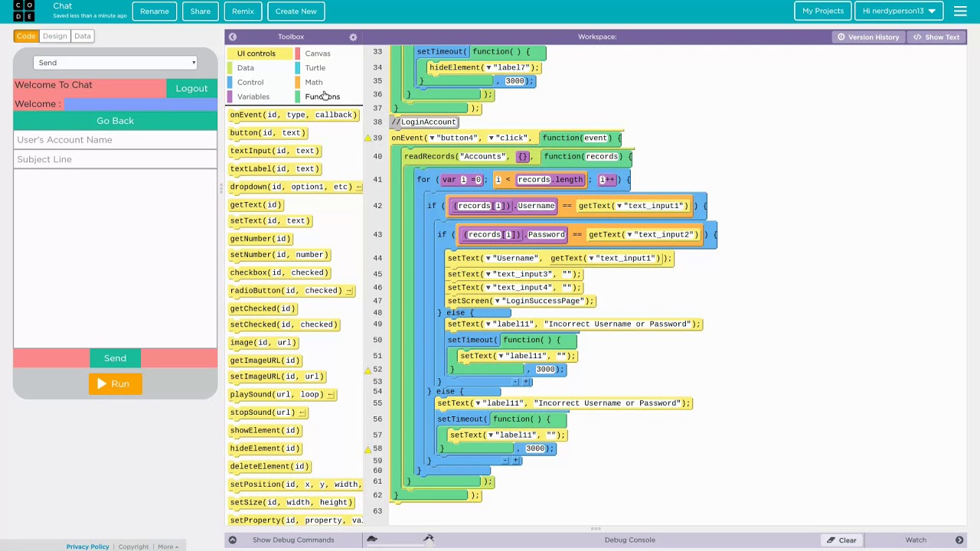Add an else branch with the plus on line 59
Image resolution: width=980 pixels, height=551 pixels.
pos(516,461)
